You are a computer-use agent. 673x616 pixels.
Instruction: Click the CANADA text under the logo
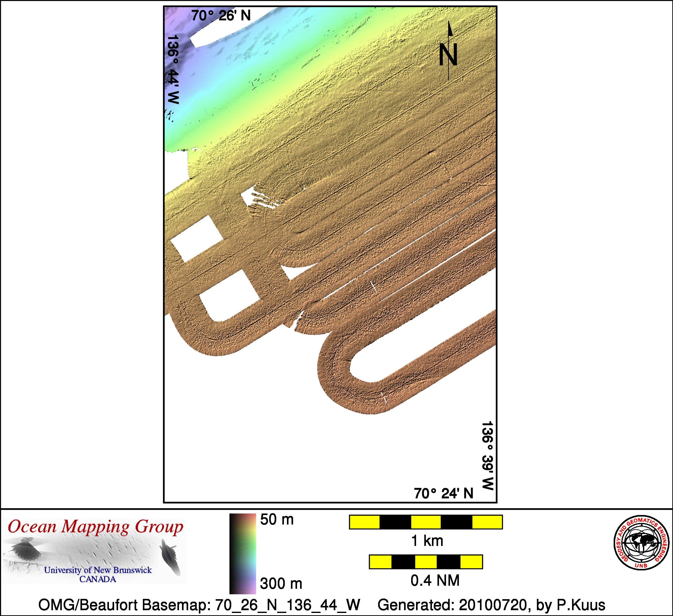(98, 579)
